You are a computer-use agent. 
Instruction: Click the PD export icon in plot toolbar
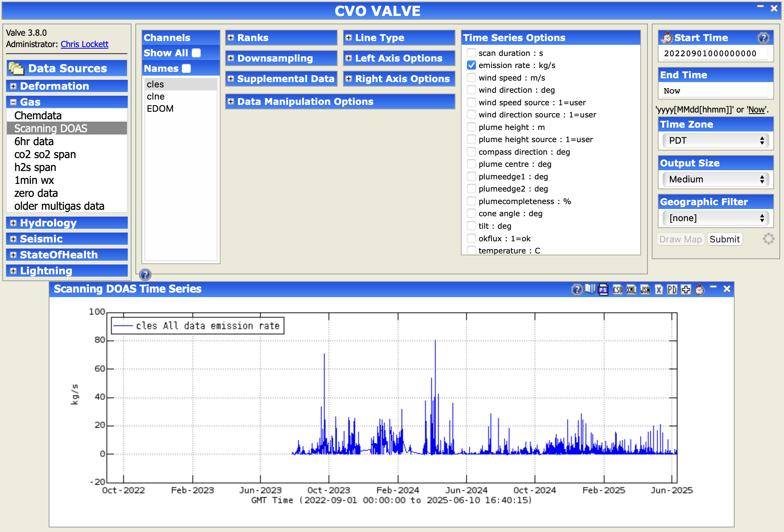pos(672,290)
